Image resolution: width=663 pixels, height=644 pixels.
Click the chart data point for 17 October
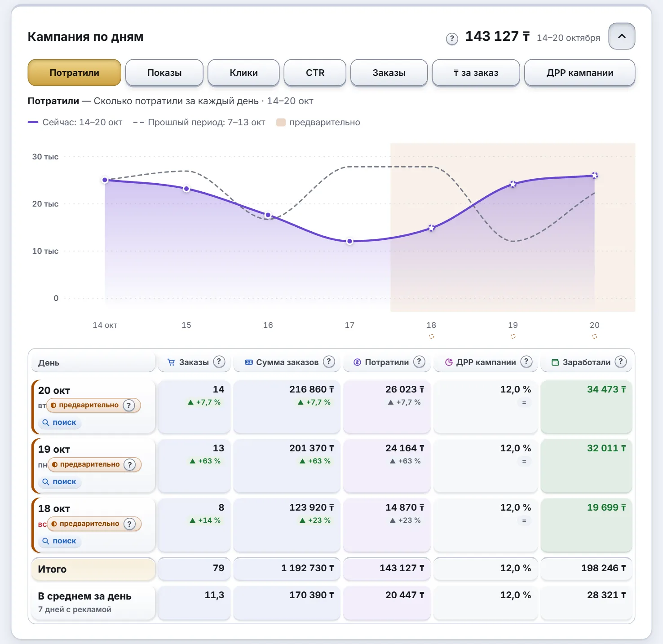click(350, 241)
